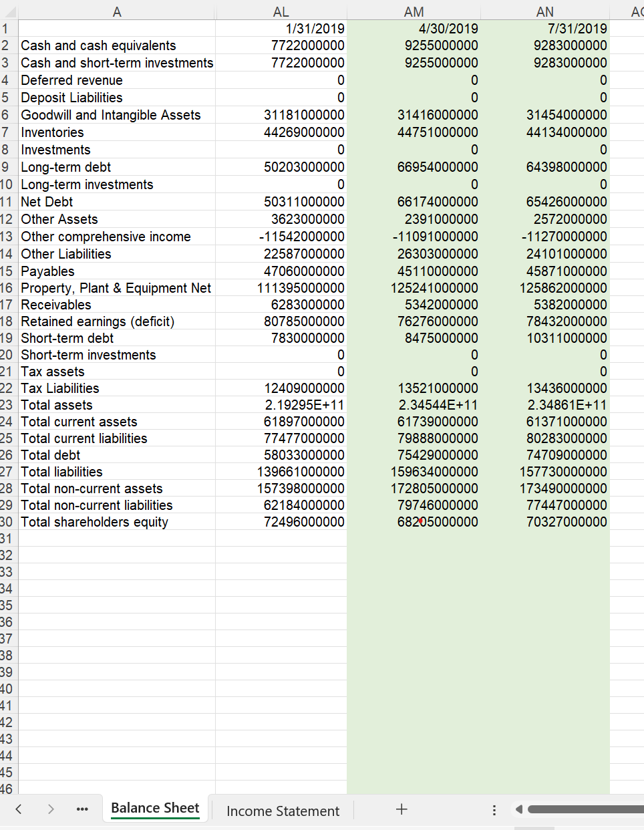This screenshot has height=830, width=644.
Task: Click 'Long-term debt' row label
Action: [65, 167]
